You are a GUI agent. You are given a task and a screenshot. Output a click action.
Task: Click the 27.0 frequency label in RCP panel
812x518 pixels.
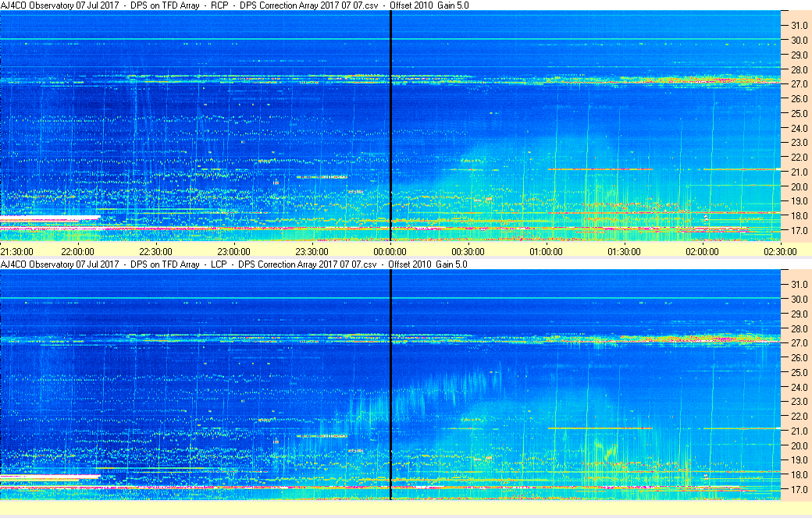(x=796, y=84)
